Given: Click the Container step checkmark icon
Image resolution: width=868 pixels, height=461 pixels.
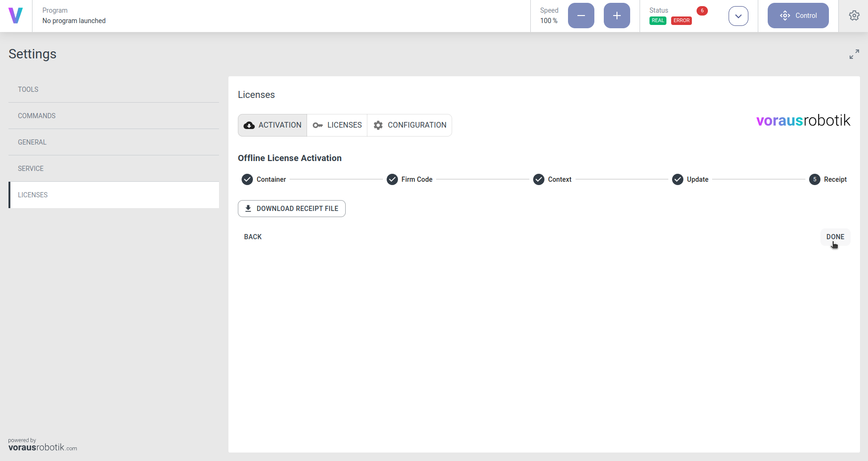Looking at the screenshot, I should point(247,179).
